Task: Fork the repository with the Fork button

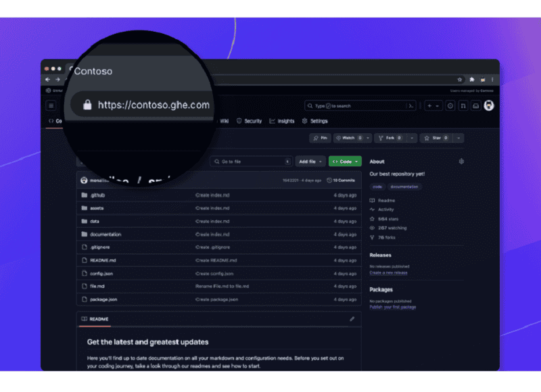Action: (390, 138)
